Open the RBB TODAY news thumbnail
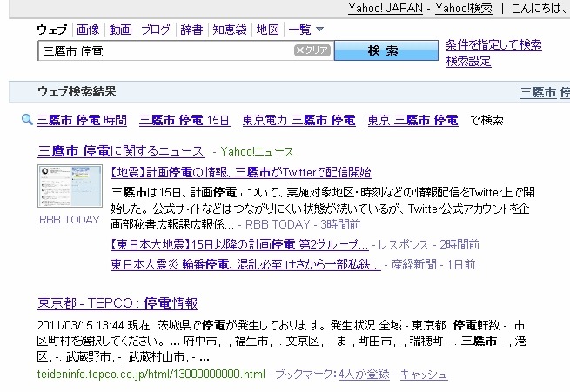570x392 pixels. coord(70,186)
